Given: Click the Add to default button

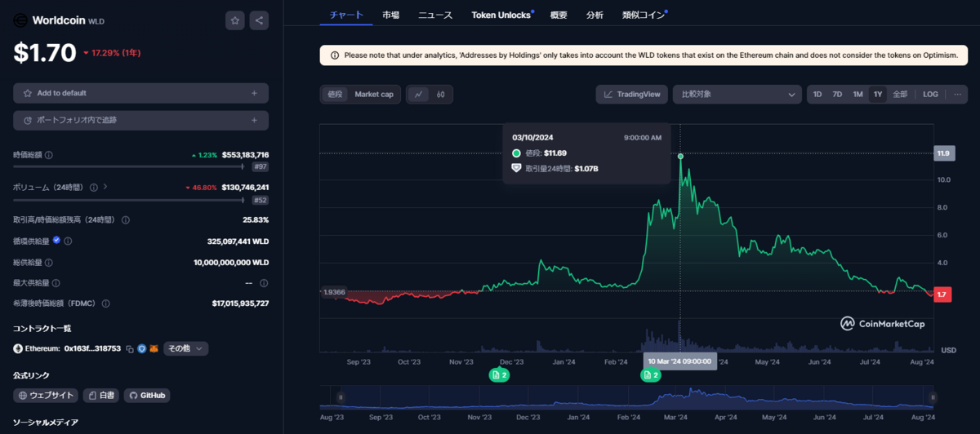Looking at the screenshot, I should point(140,93).
